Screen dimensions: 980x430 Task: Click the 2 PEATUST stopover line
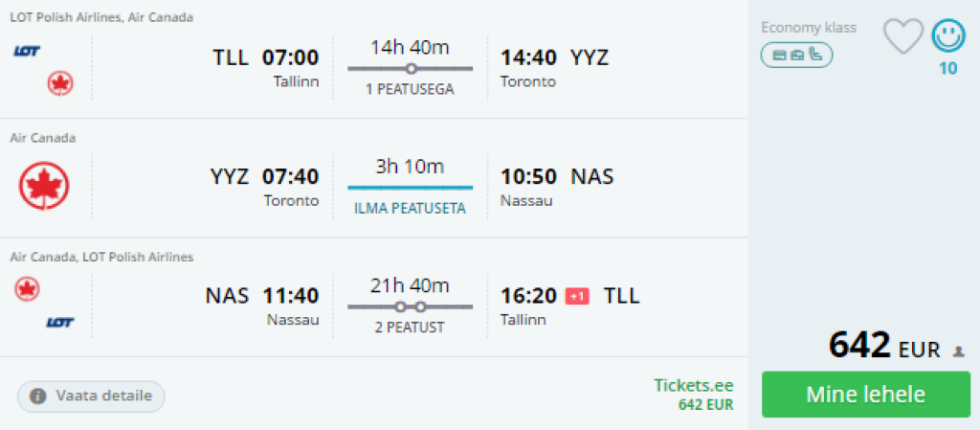pyautogui.click(x=410, y=307)
